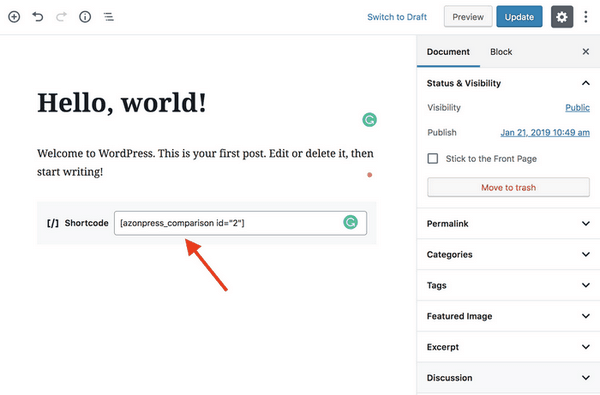Edit the publish date Jan 21, 2019
The image size is (600, 395).
point(545,132)
